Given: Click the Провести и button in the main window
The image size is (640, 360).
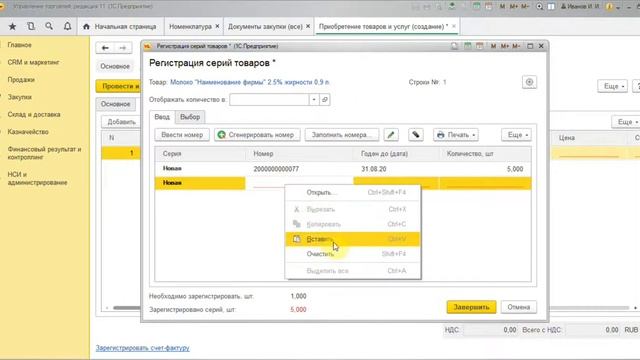Looking at the screenshot, I should click(118, 86).
